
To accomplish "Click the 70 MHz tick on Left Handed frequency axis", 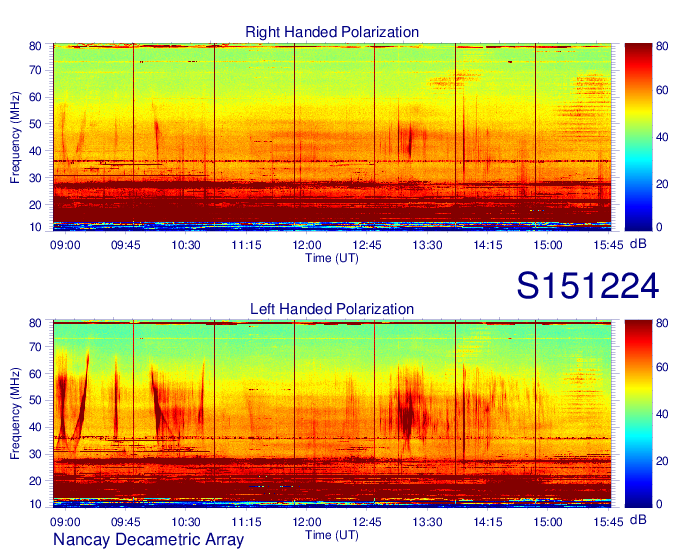I will [35, 347].
